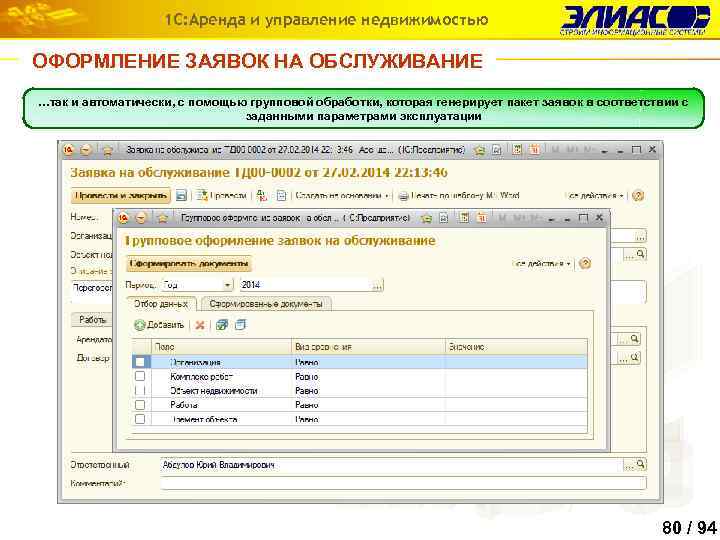
Task: Click 1C logo icon in Заявка window titlebar
Action: click(69, 150)
